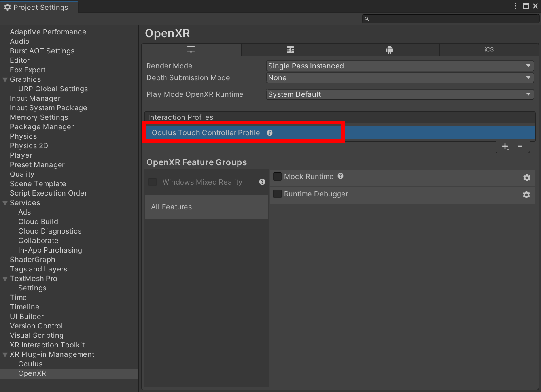Open Mock Runtime settings gear

pos(527,178)
